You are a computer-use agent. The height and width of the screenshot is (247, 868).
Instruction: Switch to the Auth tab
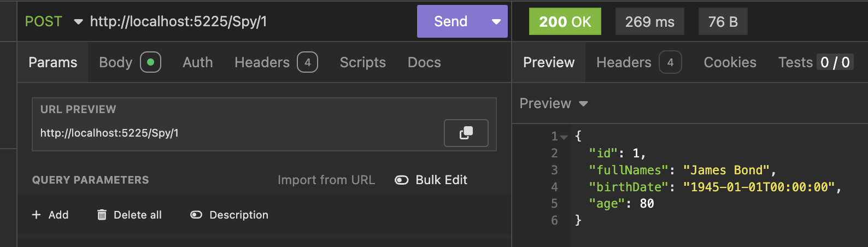[x=197, y=62]
